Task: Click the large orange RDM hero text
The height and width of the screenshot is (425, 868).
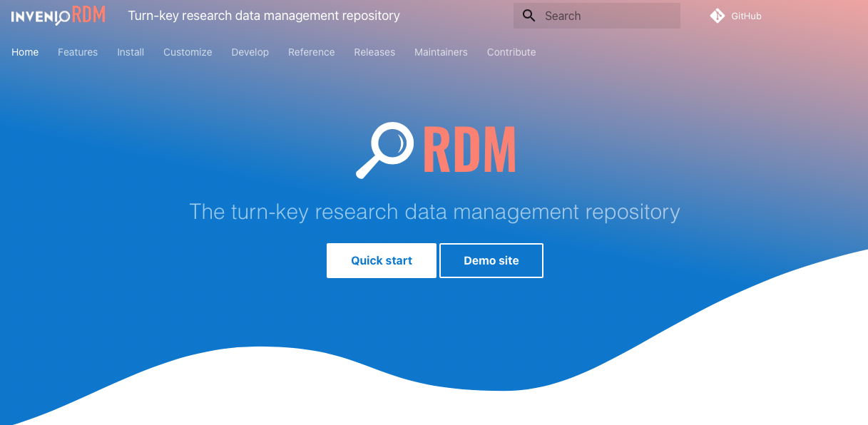Action: point(469,150)
